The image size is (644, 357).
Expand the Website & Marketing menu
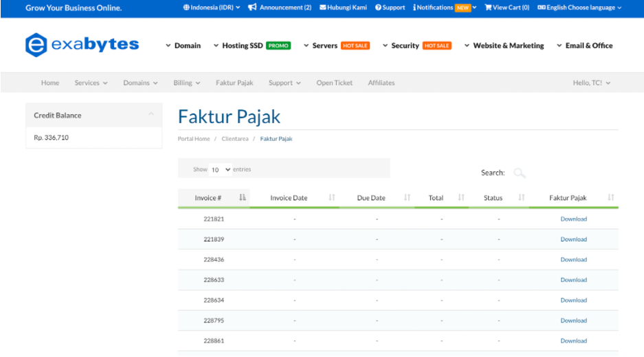tap(504, 45)
